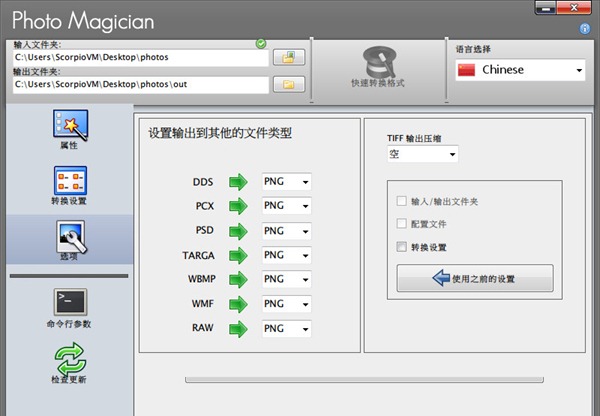Click the 设置输出到其他的文件类型 heading

coord(220,134)
